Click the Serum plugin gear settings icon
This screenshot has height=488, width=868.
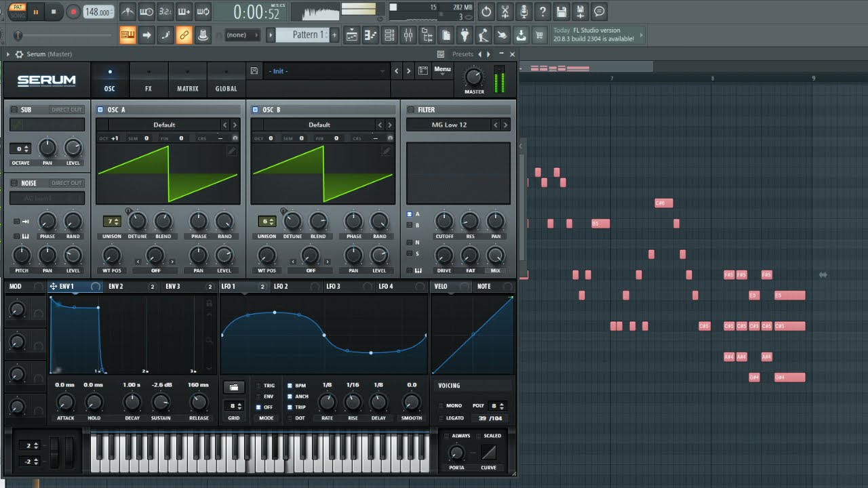coord(19,54)
